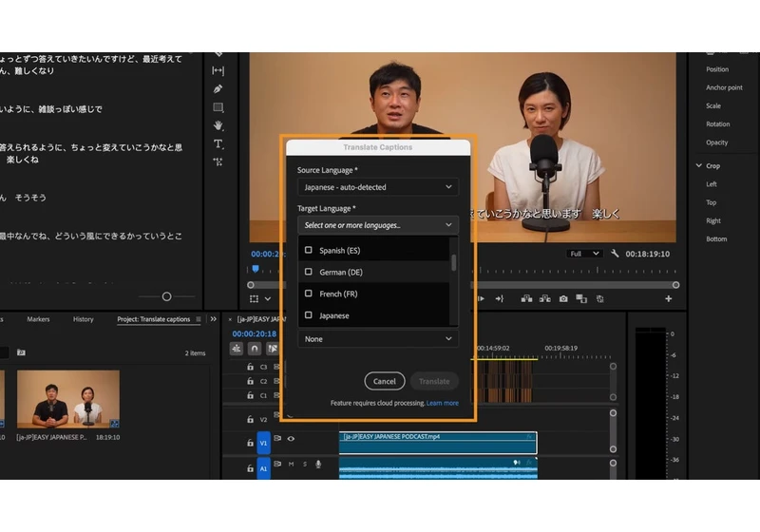This screenshot has height=532, width=760.
Task: Click the Scale property label
Action: [x=713, y=105]
